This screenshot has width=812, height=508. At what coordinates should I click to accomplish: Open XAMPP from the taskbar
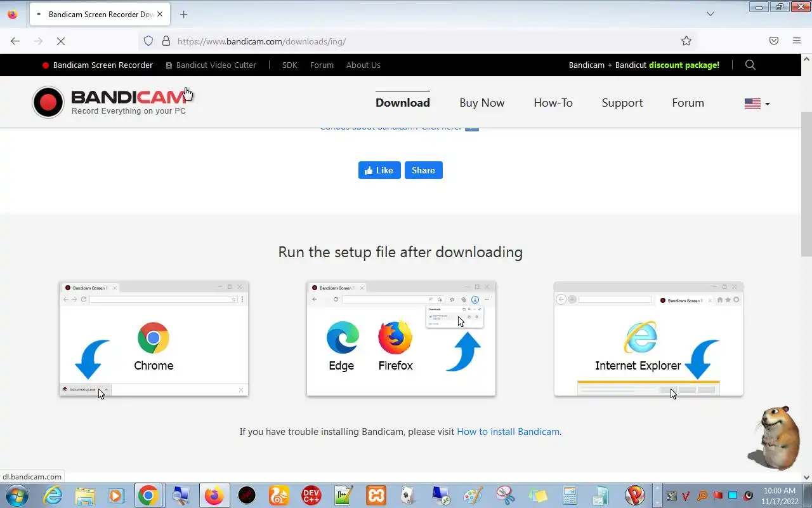(376, 495)
